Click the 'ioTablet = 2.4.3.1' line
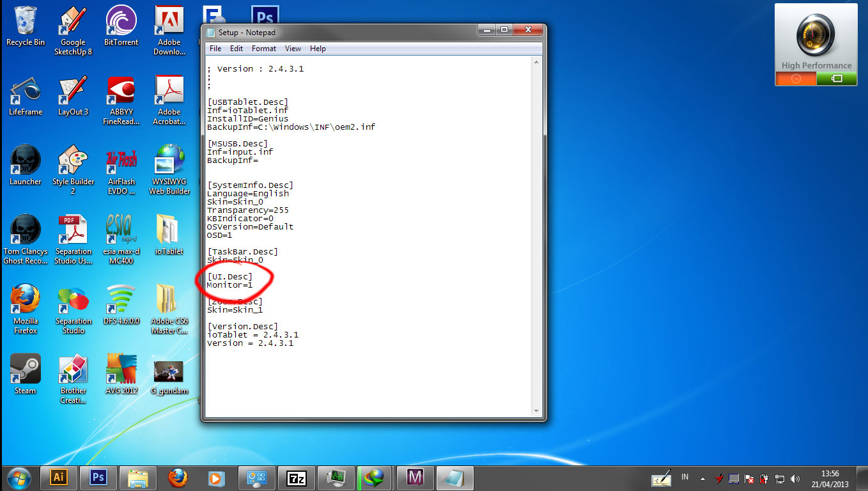This screenshot has height=491, width=868. point(252,334)
